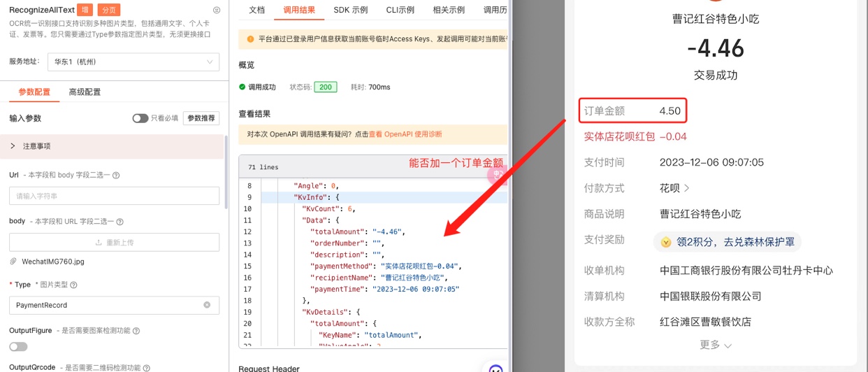This screenshot has width=868, height=372.
Task: Click the pink floating badge over the JSON result
Action: pos(497,175)
